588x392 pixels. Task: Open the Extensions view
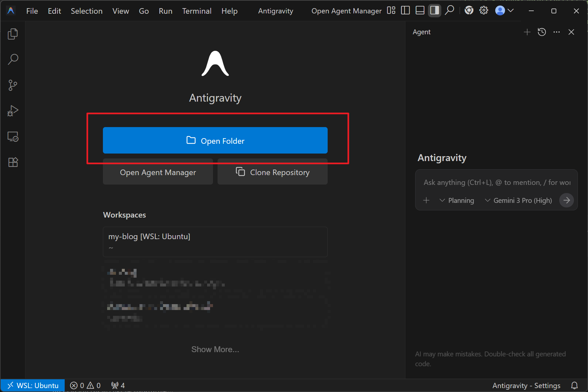point(13,162)
